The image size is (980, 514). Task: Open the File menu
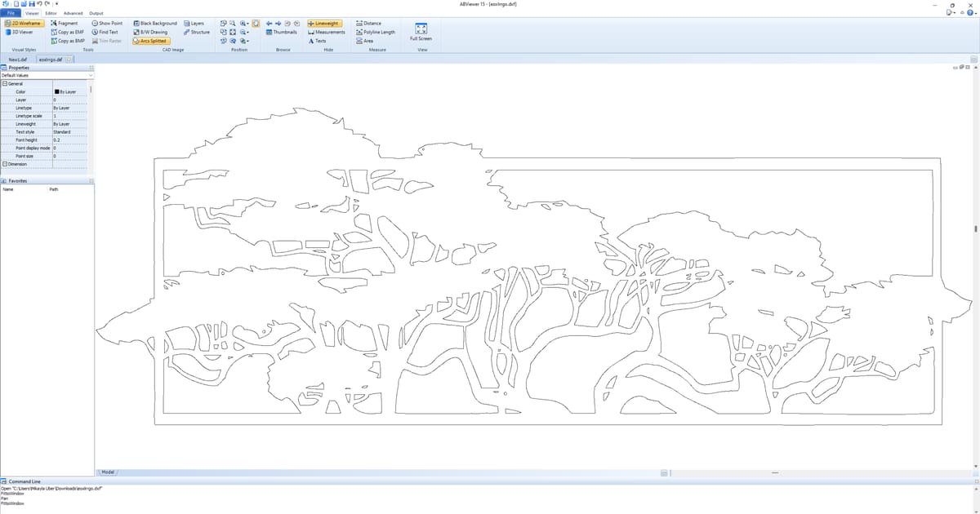[x=11, y=13]
